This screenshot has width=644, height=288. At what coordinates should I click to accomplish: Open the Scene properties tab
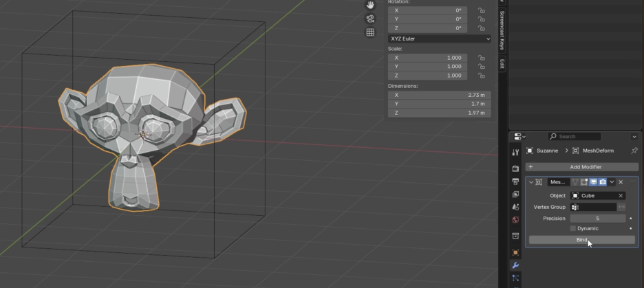[x=515, y=207]
